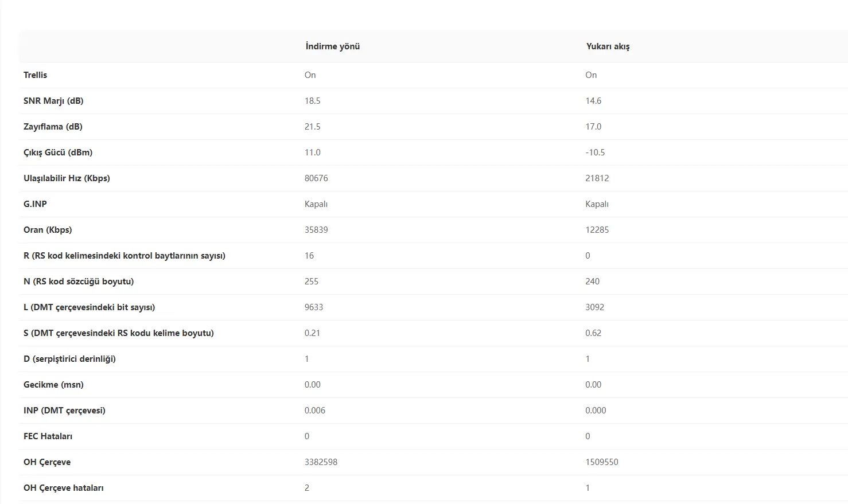This screenshot has height=504, width=848.
Task: Select the Zayıflama (dB) row label
Action: 53,127
